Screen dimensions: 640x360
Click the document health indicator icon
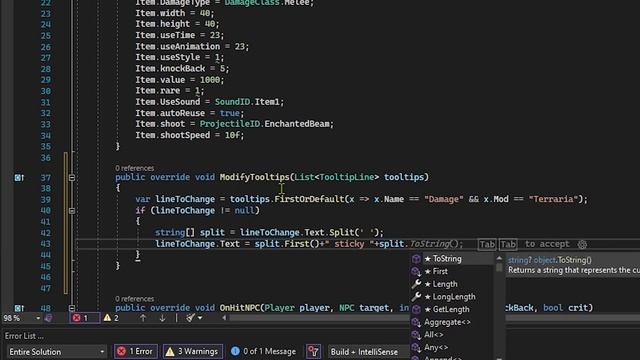click(48, 318)
